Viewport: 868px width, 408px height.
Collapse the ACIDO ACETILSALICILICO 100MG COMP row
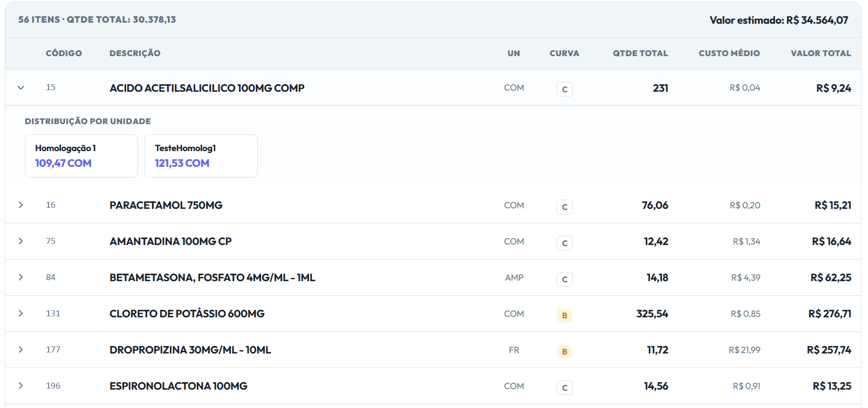coord(20,87)
